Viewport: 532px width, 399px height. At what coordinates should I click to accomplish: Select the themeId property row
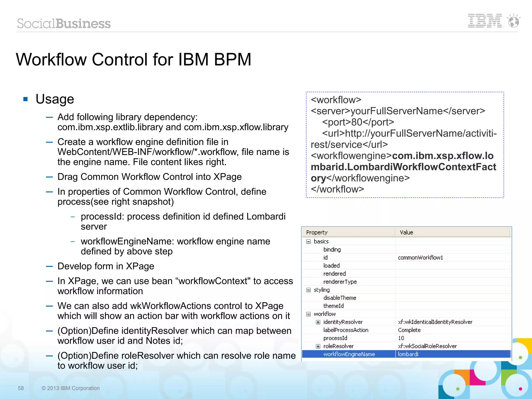tap(406, 306)
